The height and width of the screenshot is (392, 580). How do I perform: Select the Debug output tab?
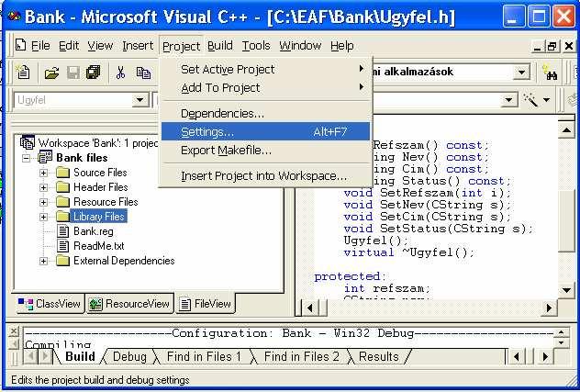[129, 356]
